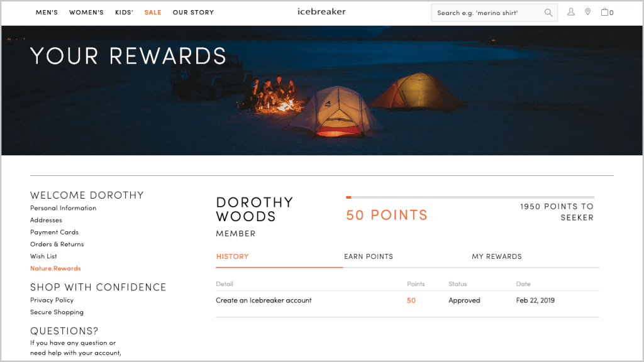Open Privacy Policy link

click(x=52, y=300)
